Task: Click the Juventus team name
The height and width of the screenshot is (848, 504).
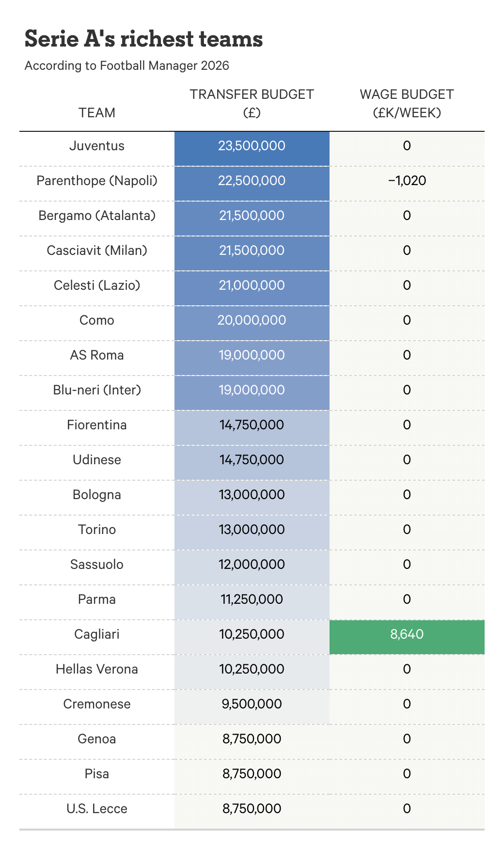Action: pos(97,146)
